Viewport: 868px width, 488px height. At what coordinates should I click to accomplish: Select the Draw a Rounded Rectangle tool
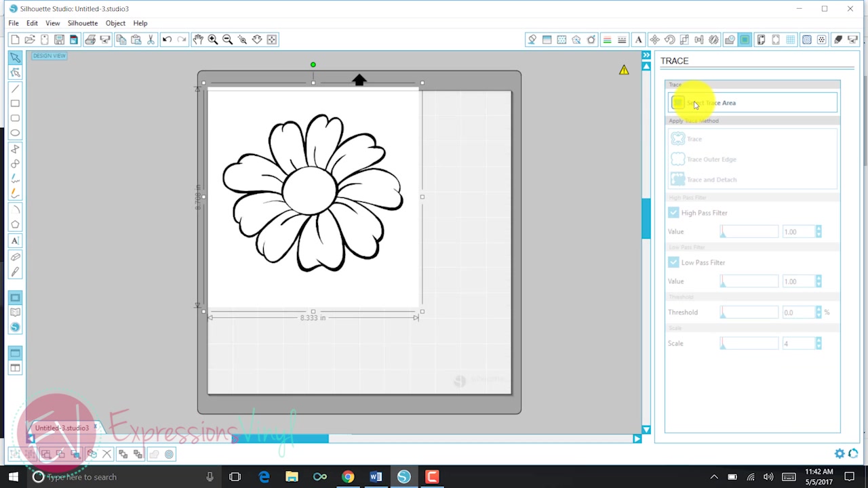tap(15, 119)
